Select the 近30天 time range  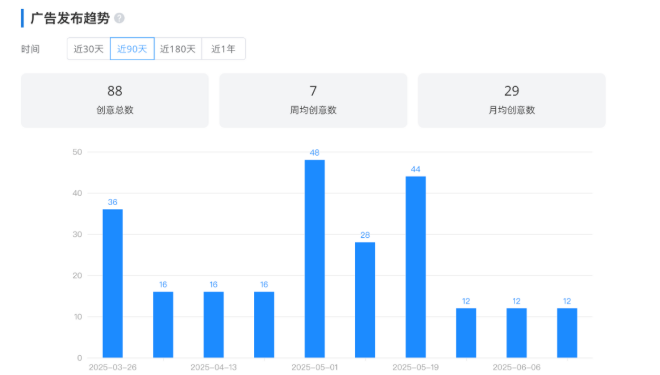pyautogui.click(x=89, y=49)
